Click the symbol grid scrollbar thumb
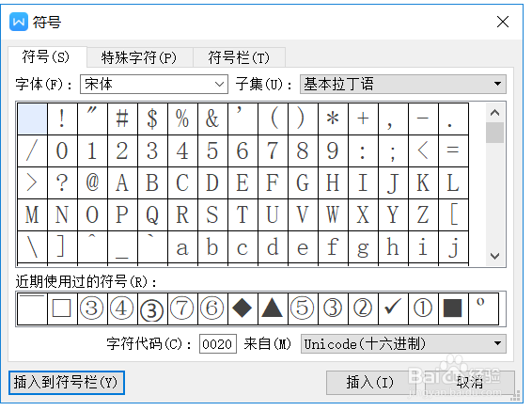 [494, 133]
